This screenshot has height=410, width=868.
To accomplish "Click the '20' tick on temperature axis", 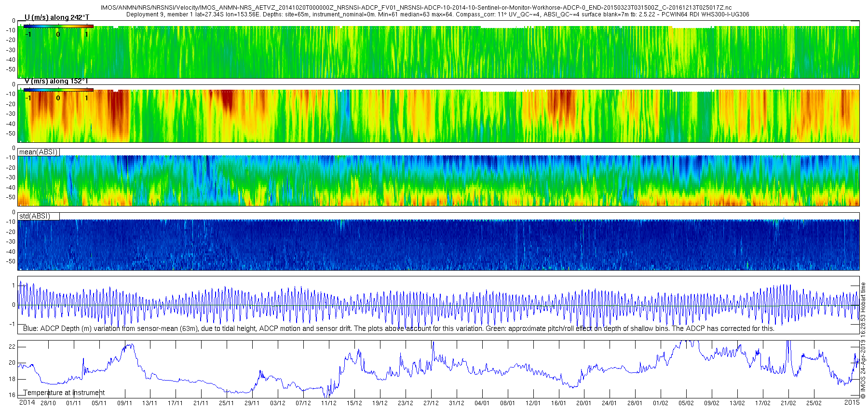I will (12, 363).
